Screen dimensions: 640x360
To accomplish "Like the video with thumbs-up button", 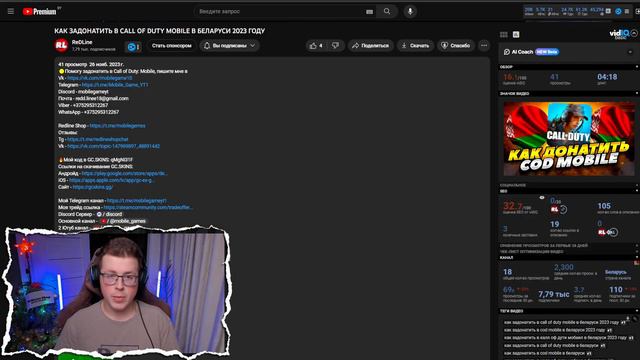I will (x=317, y=46).
